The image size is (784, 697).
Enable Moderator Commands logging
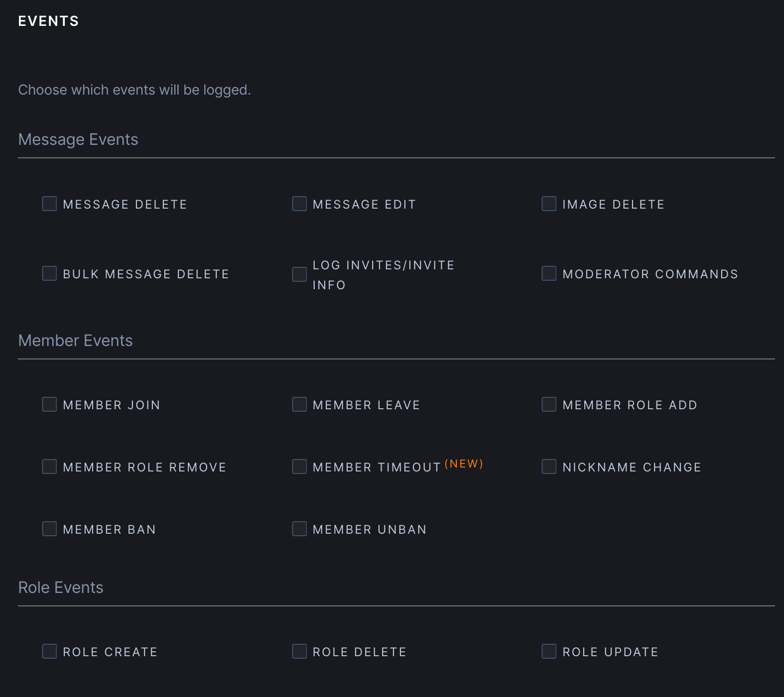(549, 273)
